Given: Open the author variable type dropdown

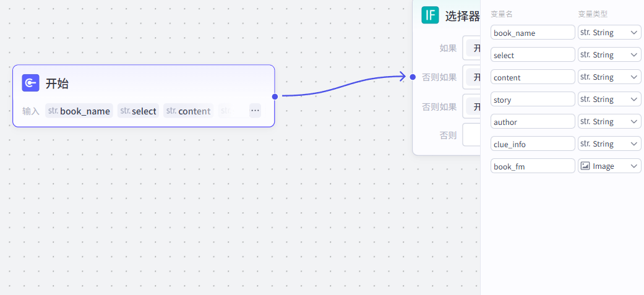Looking at the screenshot, I should pyautogui.click(x=609, y=121).
